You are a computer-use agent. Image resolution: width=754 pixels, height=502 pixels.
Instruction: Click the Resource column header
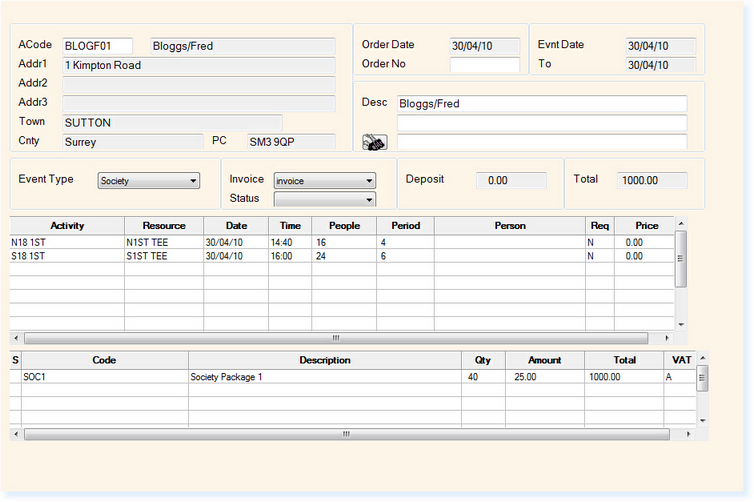click(x=164, y=226)
